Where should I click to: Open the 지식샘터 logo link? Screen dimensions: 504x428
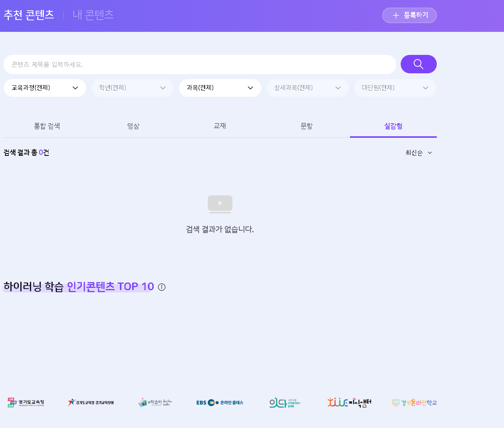pyautogui.click(x=349, y=403)
